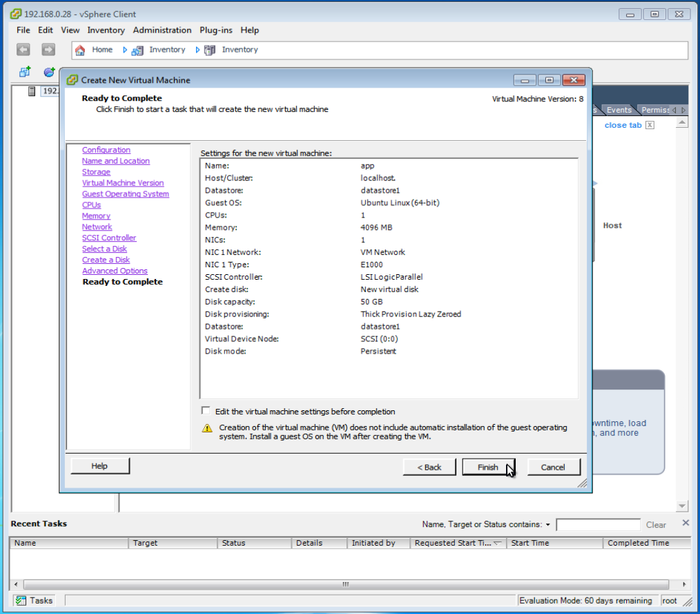Screen dimensions: 700x614
Task: Open the Recent Tasks filter type dropdown
Action: pyautogui.click(x=547, y=525)
